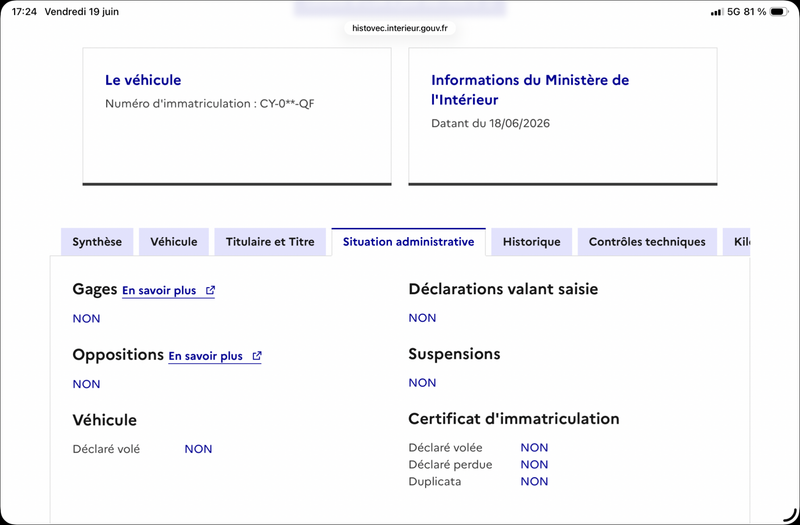Viewport: 800px width, 525px height.
Task: Click NON beside 'Déclaré perdue'
Action: pos(534,464)
